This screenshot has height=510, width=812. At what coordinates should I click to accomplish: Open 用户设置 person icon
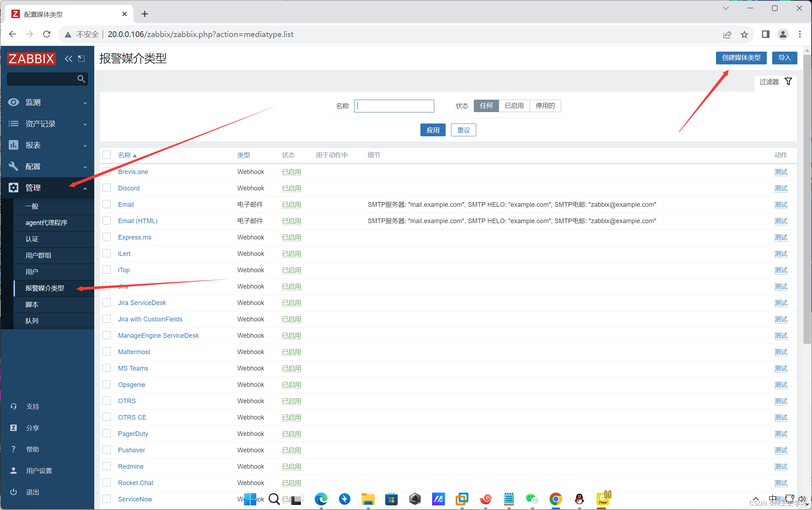pos(14,470)
